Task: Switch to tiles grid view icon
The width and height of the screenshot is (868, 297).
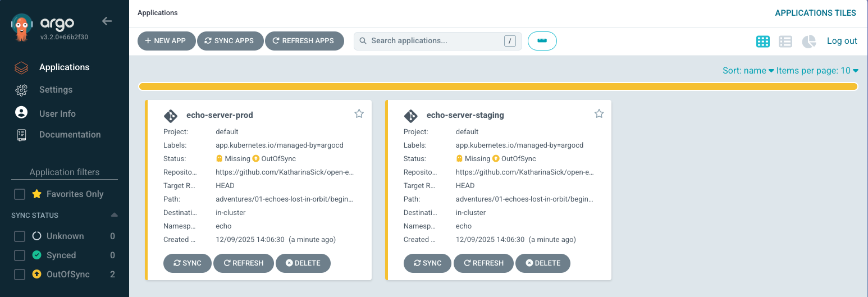Action: [763, 42]
